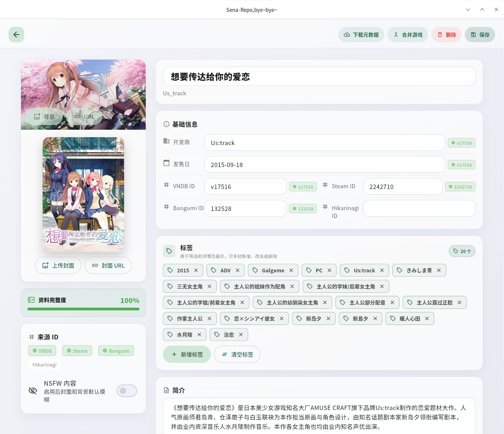Click the game cover thumbnail image

click(x=83, y=194)
